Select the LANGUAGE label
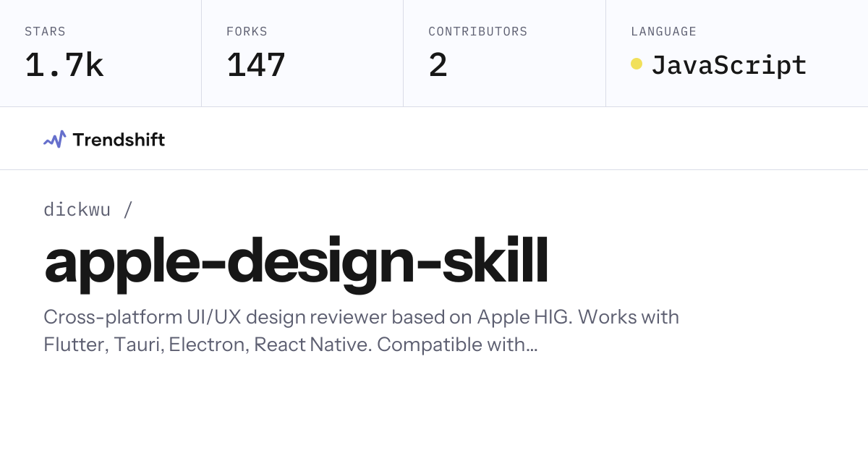 (x=663, y=32)
